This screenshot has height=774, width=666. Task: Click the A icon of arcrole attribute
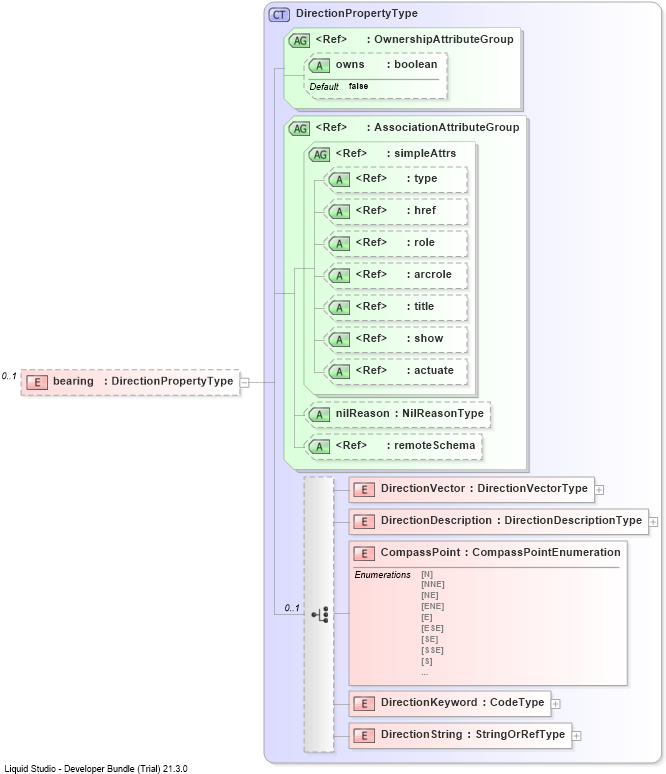(x=339, y=276)
